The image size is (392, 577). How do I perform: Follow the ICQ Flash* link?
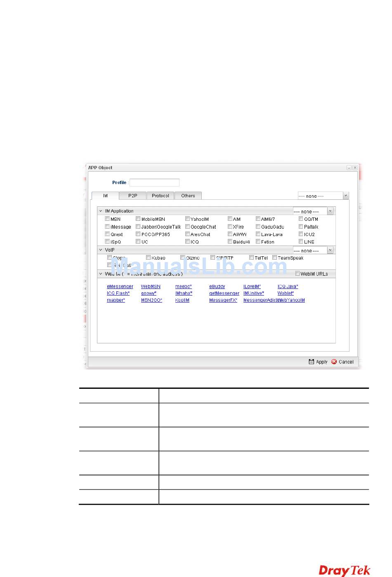click(118, 293)
